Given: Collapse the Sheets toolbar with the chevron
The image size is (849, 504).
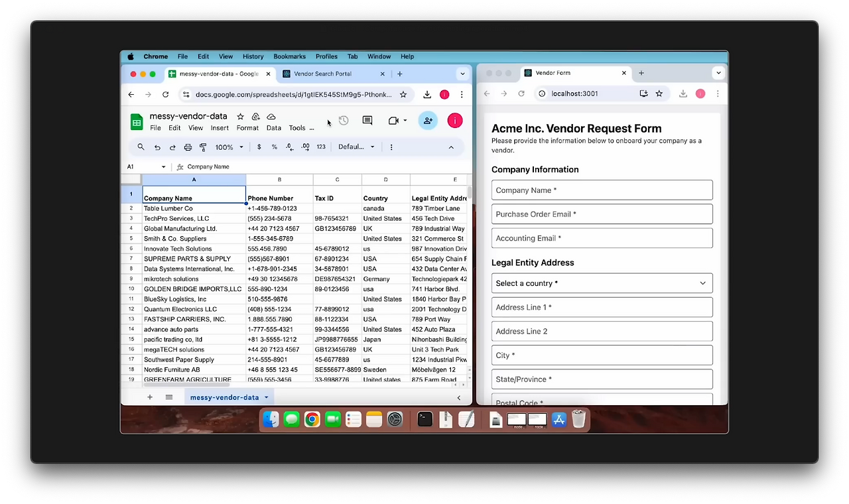Looking at the screenshot, I should tap(451, 147).
